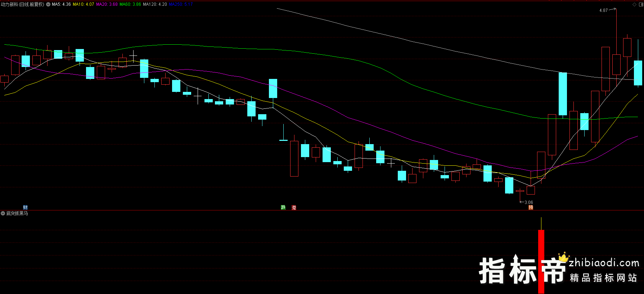644x294 pixels.
Task: Select the magenta MA20: 3.68 label
Action: point(107,4)
